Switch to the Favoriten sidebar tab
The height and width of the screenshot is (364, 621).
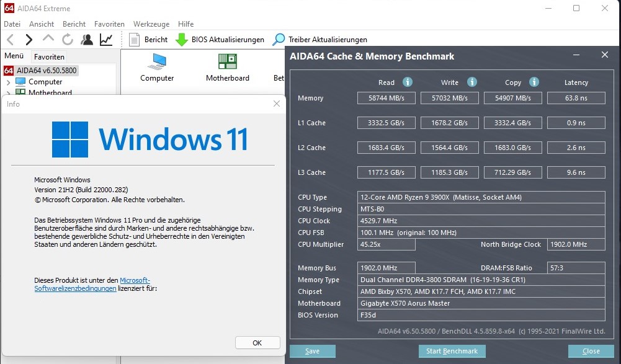[49, 56]
